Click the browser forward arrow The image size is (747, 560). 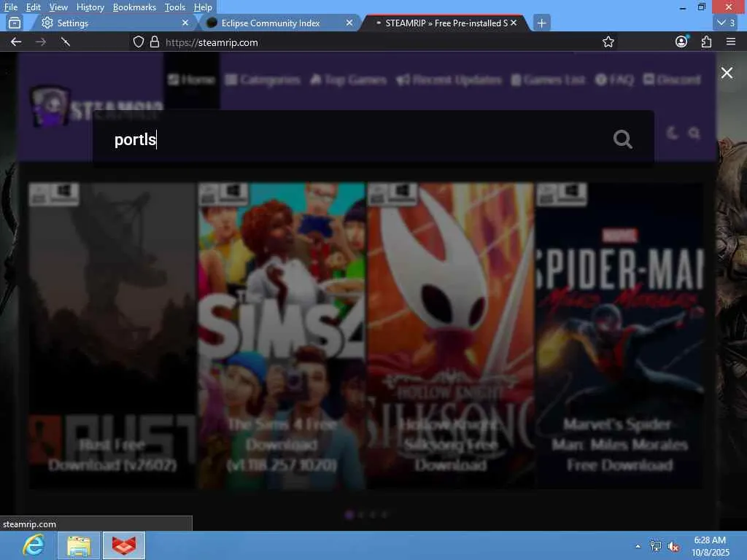(41, 42)
